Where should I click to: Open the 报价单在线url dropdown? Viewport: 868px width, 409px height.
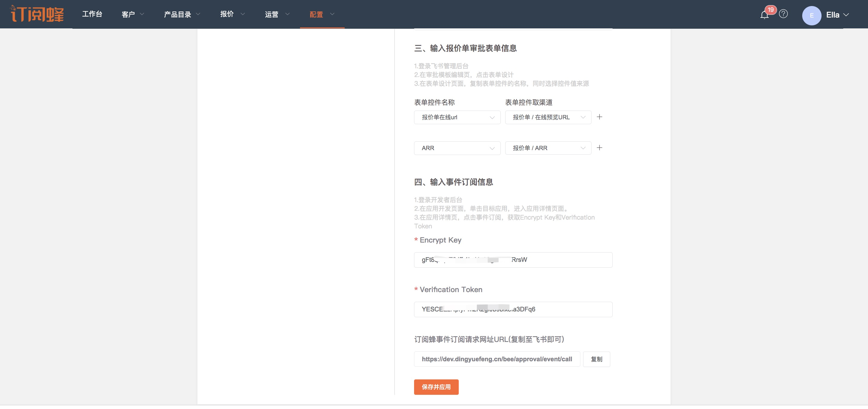457,117
